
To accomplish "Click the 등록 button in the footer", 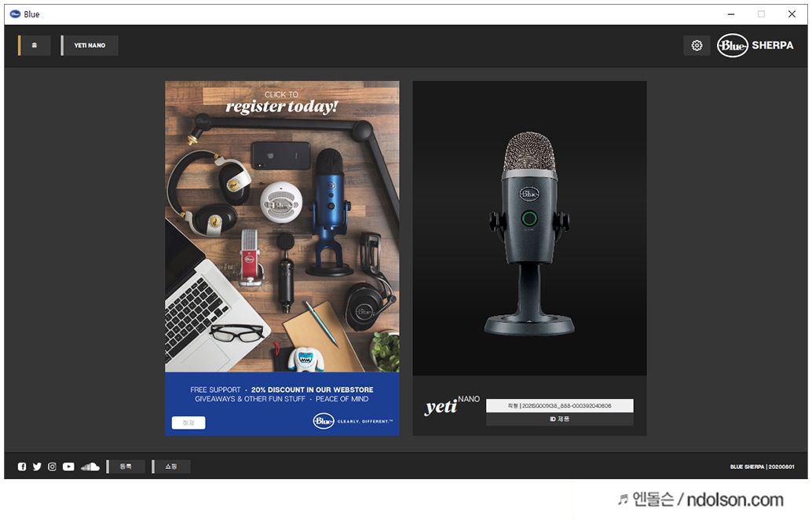I will point(126,467).
